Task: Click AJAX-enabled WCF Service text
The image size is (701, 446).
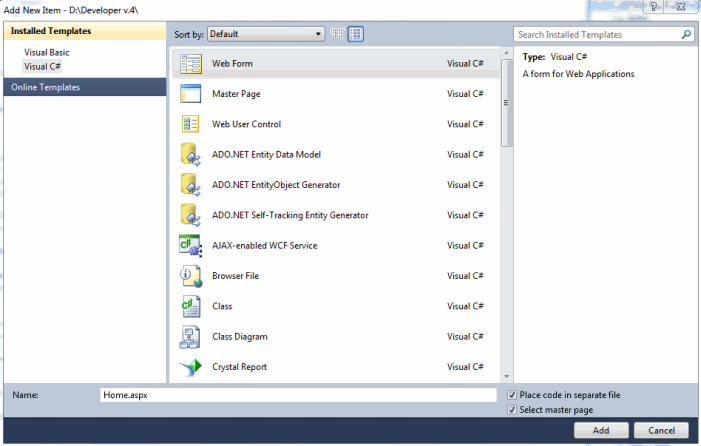Action: pyautogui.click(x=265, y=246)
